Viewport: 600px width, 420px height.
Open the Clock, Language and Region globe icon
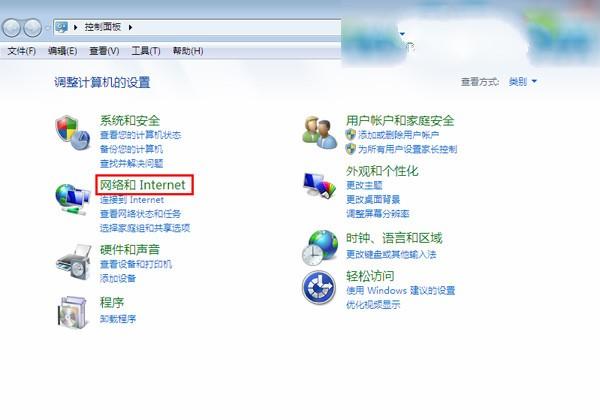coord(320,247)
